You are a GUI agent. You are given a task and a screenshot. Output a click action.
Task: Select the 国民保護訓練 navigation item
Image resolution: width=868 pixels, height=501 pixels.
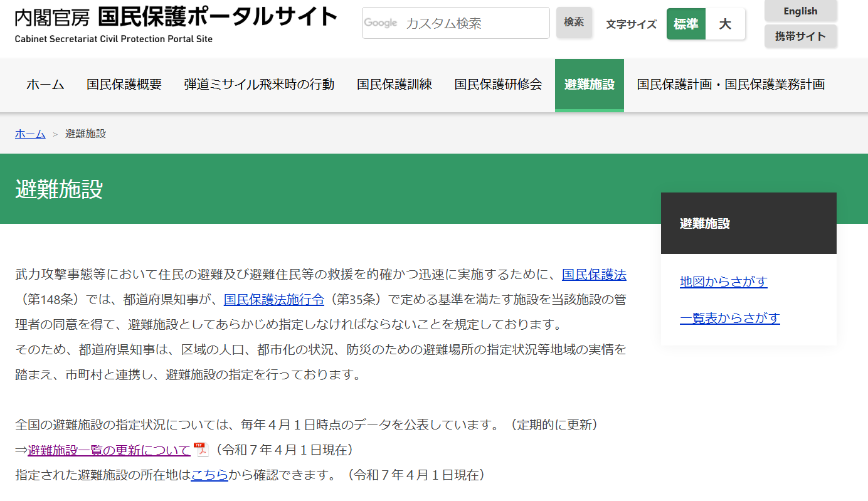pos(394,85)
